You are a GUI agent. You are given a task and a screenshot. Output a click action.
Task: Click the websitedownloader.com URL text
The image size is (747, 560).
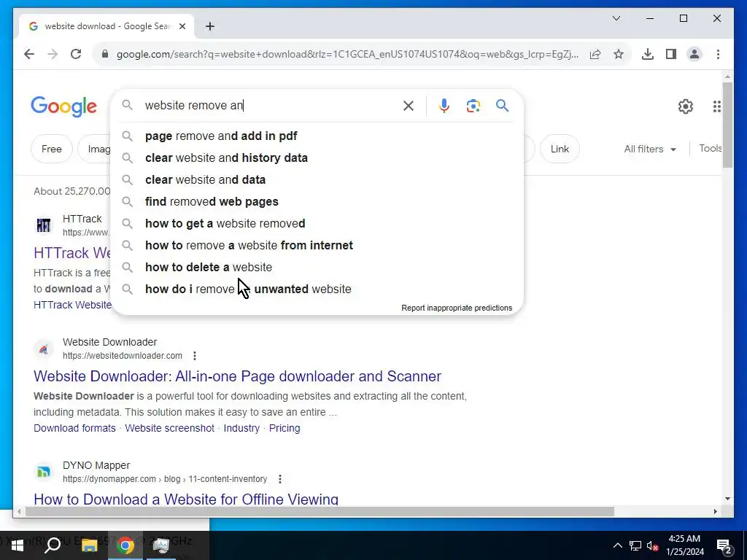123,356
